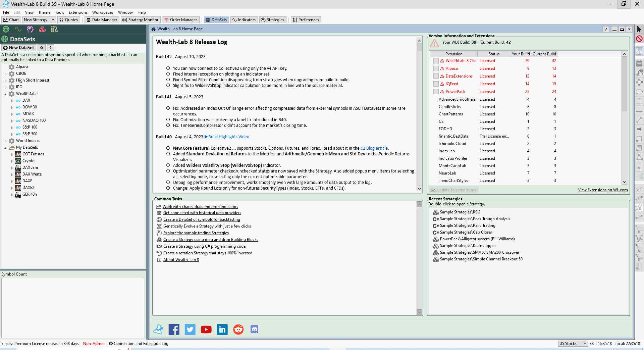Click the Reddit icon
The height and width of the screenshot is (350, 644).
[x=238, y=330]
